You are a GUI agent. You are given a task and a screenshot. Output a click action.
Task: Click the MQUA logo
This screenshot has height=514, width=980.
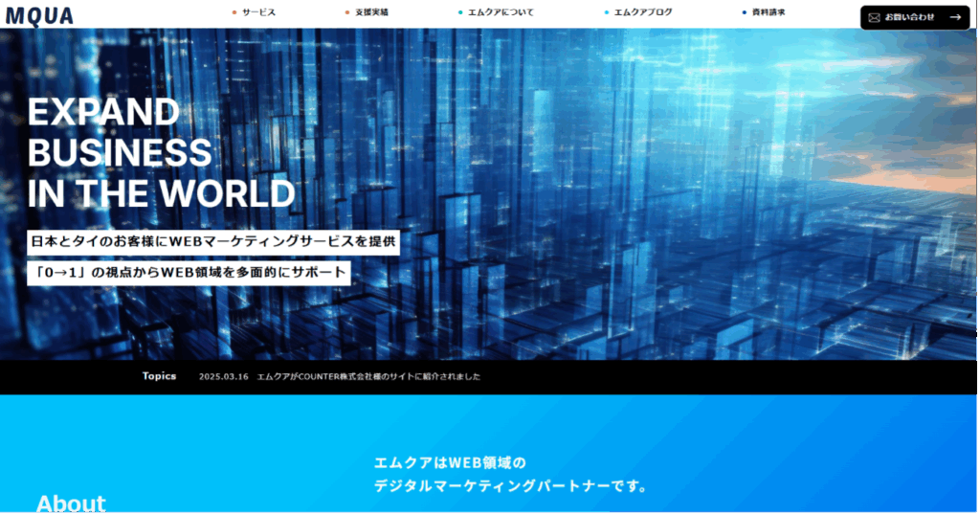(39, 15)
